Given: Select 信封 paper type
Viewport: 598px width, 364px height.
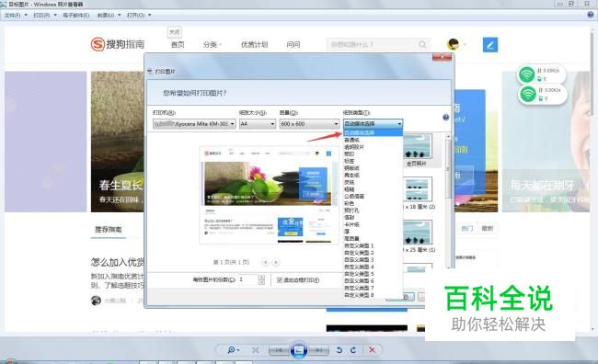Looking at the screenshot, I should 373,217.
